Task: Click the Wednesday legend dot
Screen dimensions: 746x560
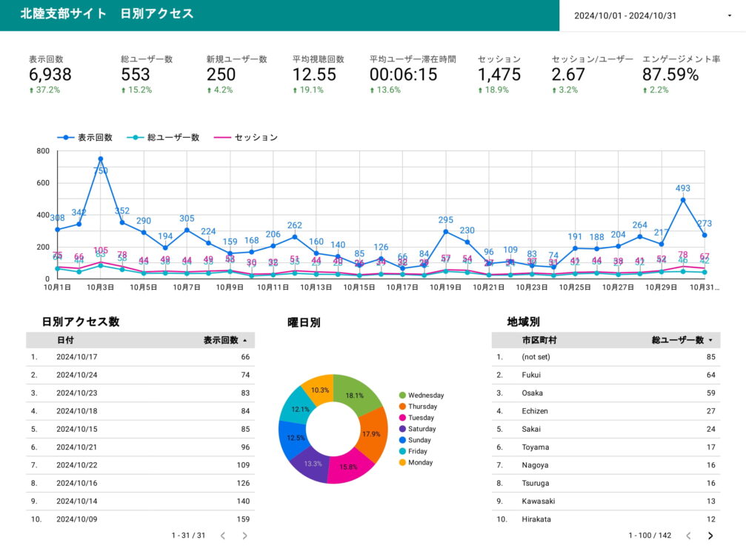Action: point(402,396)
